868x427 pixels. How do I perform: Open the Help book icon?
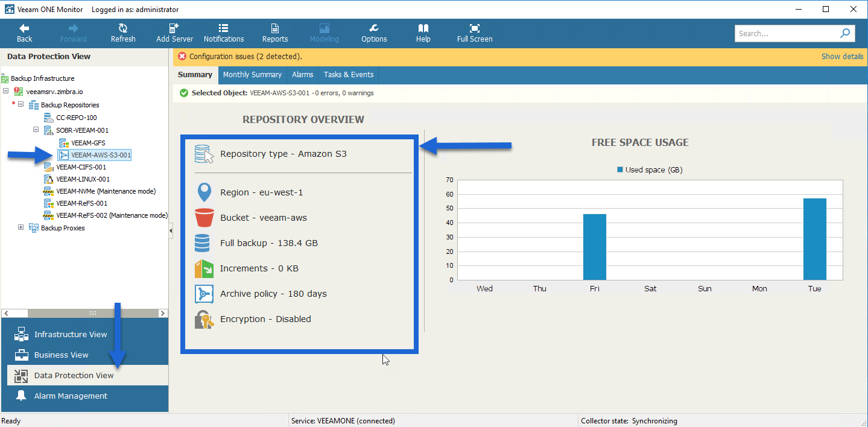(423, 28)
